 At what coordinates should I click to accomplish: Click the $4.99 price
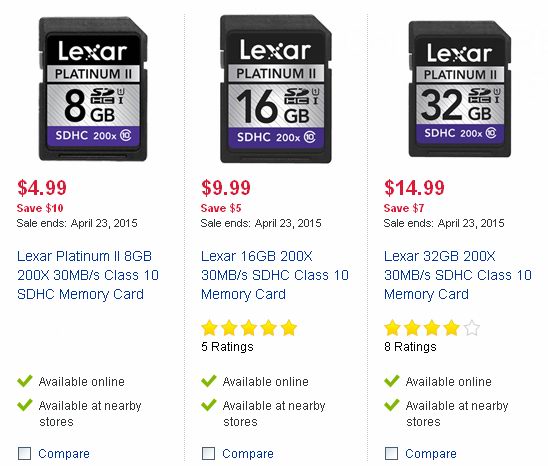coord(42,188)
